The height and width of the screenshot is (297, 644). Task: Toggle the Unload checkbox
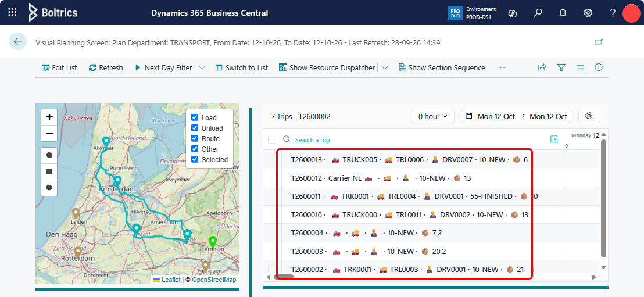pos(195,128)
